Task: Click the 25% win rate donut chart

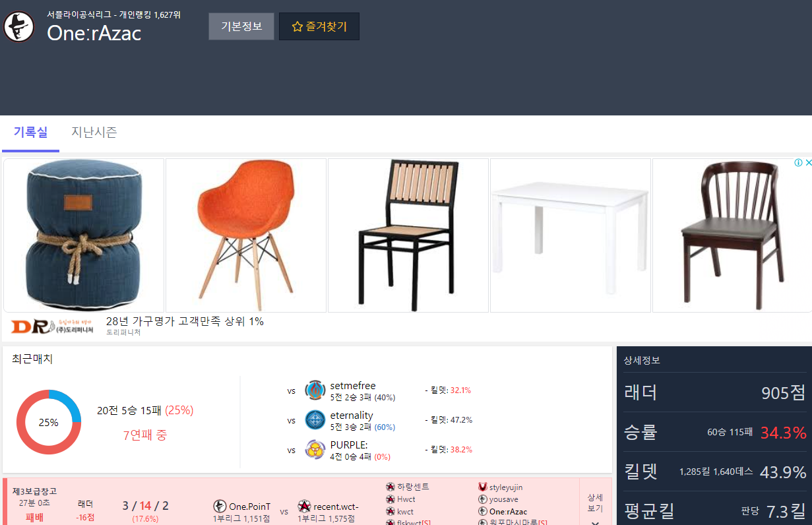Action: pos(49,422)
